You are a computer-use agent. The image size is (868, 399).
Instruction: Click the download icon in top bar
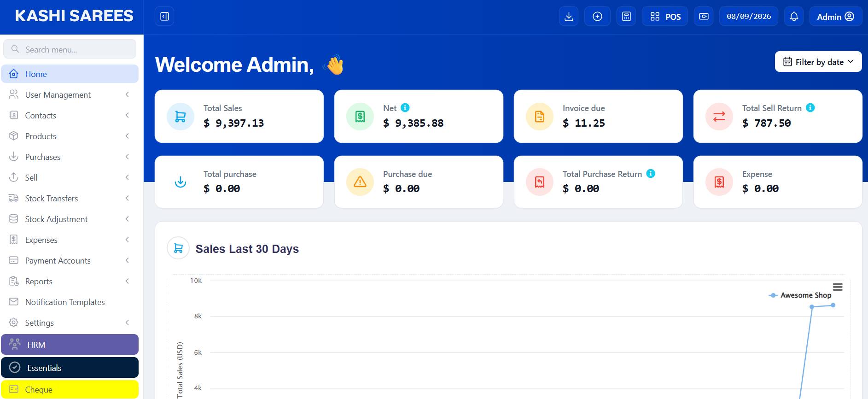tap(569, 17)
